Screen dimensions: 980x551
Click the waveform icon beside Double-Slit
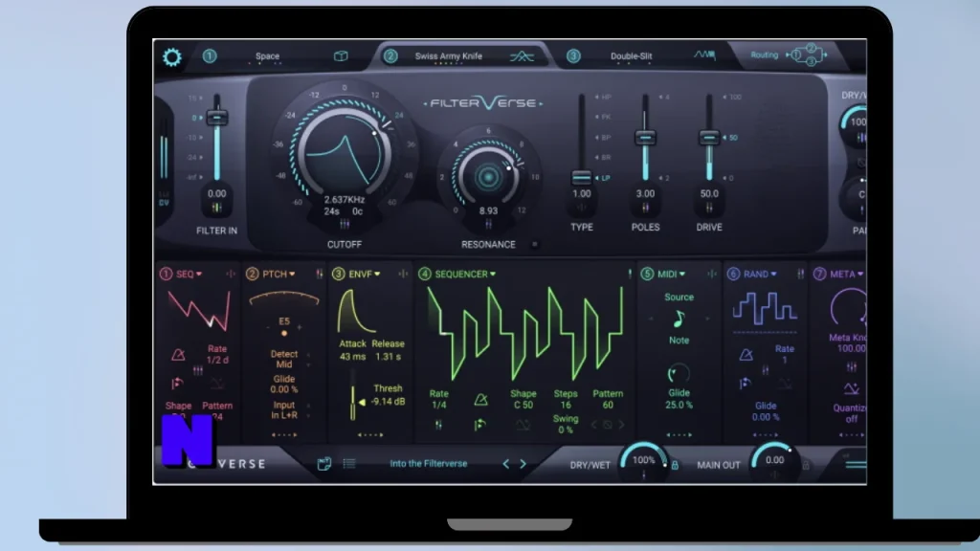coord(704,55)
